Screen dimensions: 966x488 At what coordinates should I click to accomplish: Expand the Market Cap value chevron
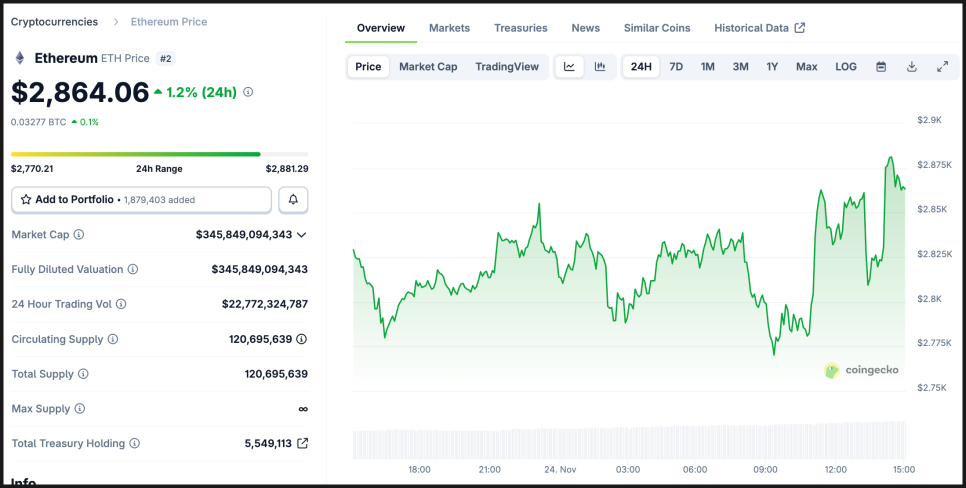click(302, 235)
